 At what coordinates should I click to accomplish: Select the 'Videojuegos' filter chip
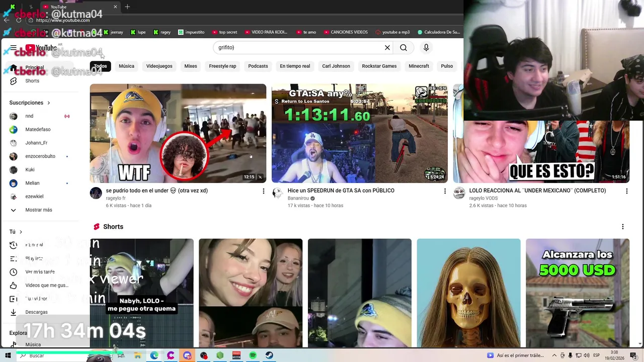point(159,66)
